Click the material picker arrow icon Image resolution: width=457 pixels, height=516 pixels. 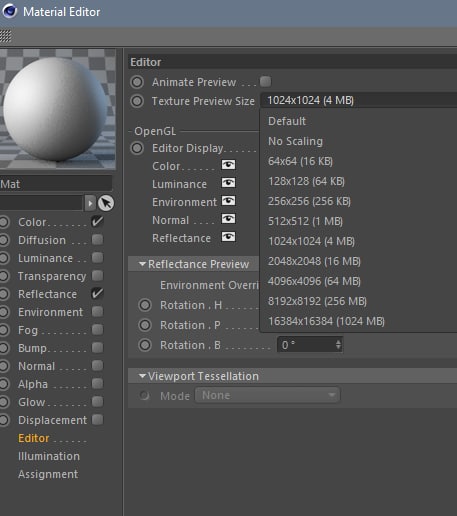(x=106, y=203)
